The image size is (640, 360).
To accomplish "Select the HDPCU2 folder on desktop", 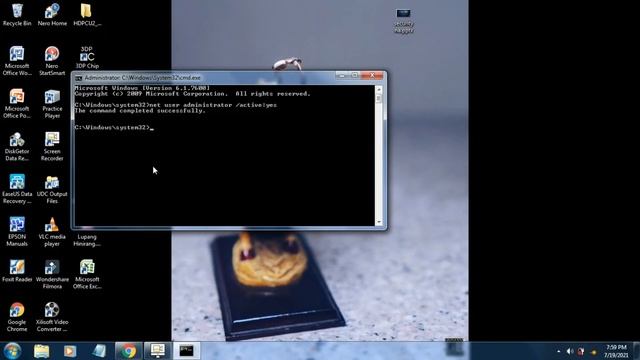I will pyautogui.click(x=87, y=15).
